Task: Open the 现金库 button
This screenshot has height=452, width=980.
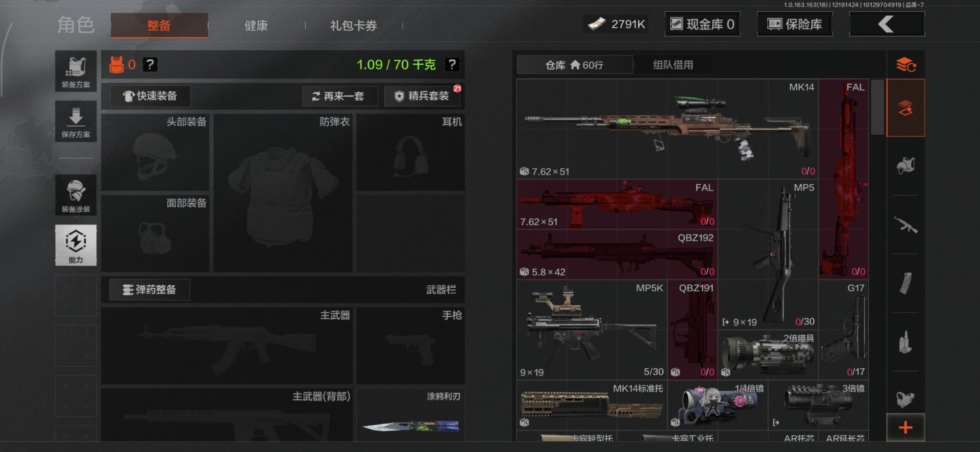Action: [x=703, y=24]
